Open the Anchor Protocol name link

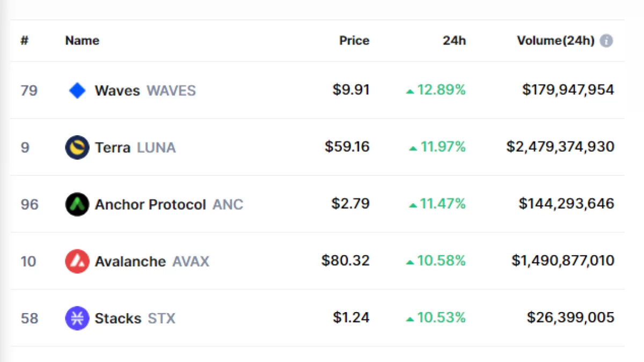150,204
